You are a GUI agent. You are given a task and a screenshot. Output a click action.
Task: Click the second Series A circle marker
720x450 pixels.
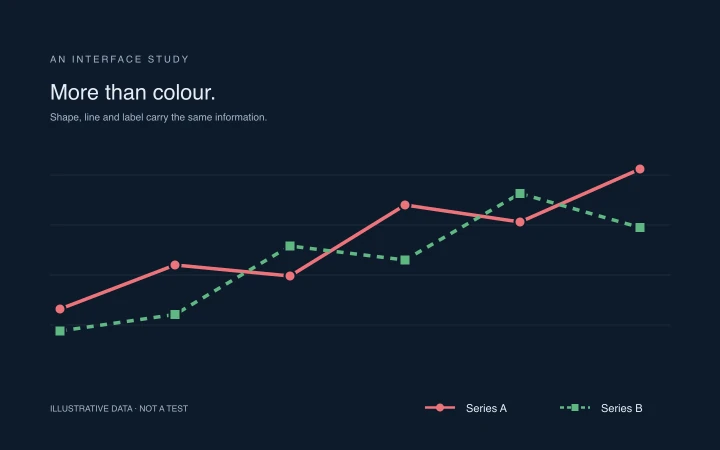point(175,265)
